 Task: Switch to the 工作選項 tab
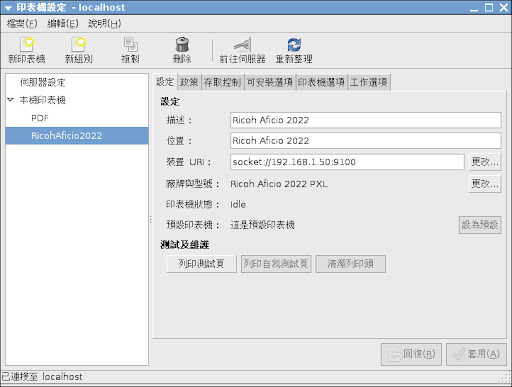coord(369,82)
